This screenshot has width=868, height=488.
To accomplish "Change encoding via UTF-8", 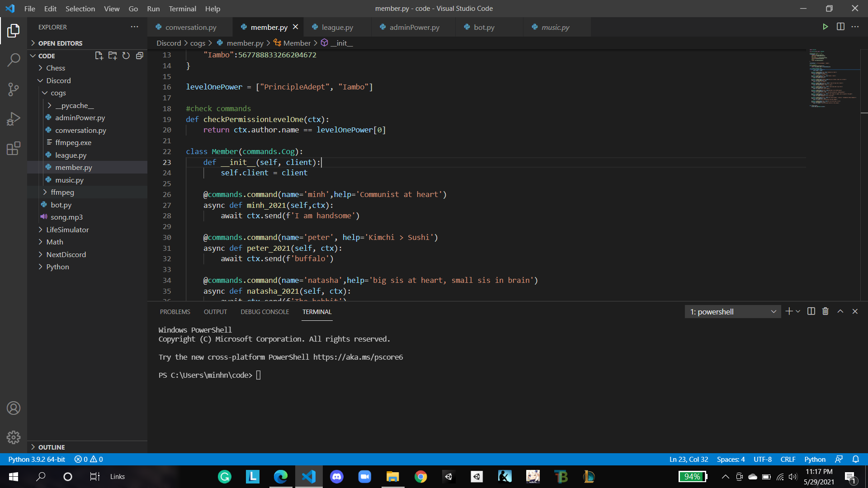I will pos(763,459).
